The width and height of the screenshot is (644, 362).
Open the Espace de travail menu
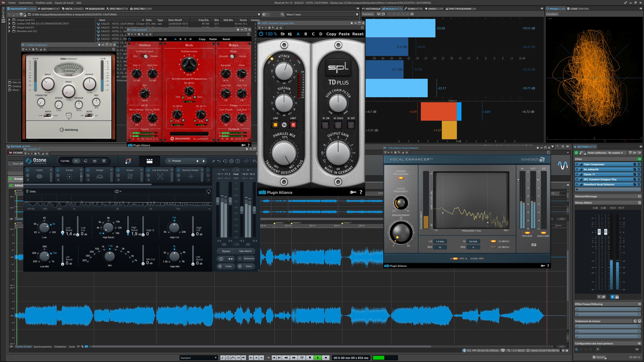(x=64, y=3)
